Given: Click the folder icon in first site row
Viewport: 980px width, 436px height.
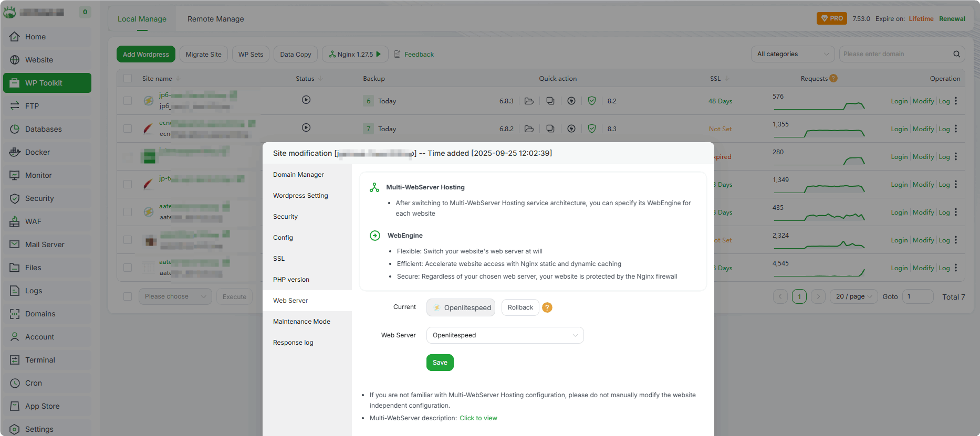Looking at the screenshot, I should click(529, 101).
